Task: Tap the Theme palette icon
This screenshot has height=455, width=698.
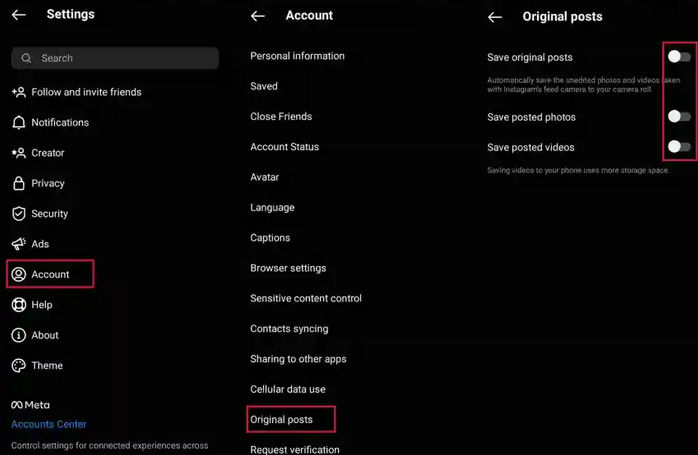Action: pos(19,366)
